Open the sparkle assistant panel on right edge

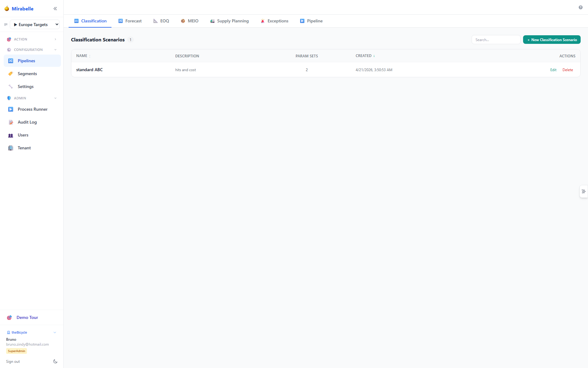584,191
